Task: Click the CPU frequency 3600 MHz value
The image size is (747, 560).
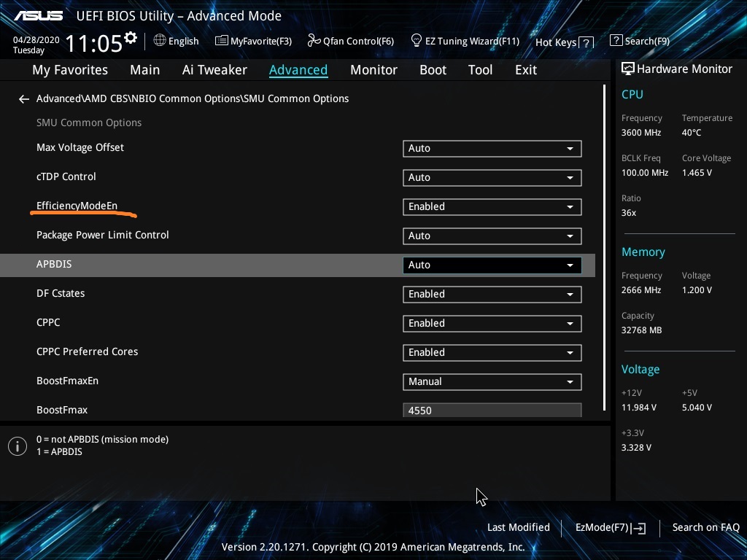Action: (641, 133)
